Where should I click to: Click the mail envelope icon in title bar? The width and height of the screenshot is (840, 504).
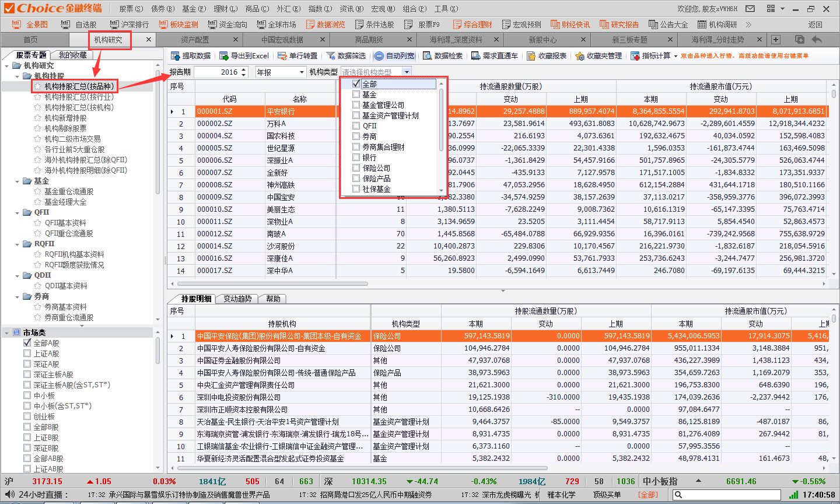[750, 9]
